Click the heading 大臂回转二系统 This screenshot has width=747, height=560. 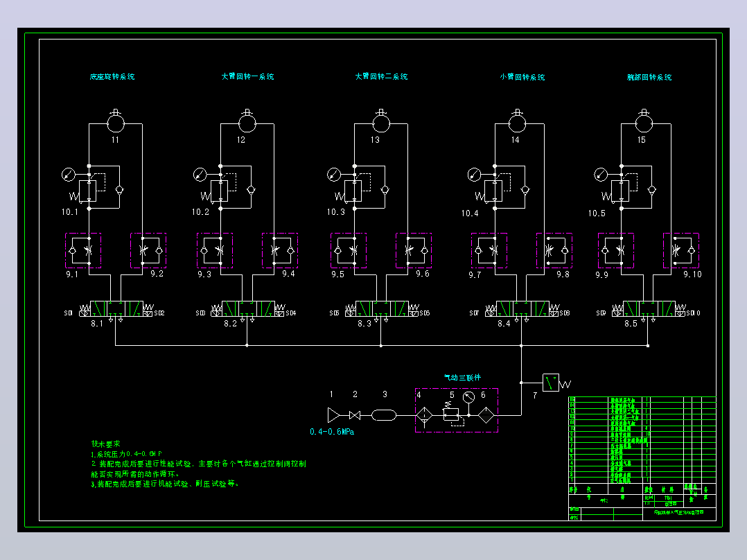point(381,76)
